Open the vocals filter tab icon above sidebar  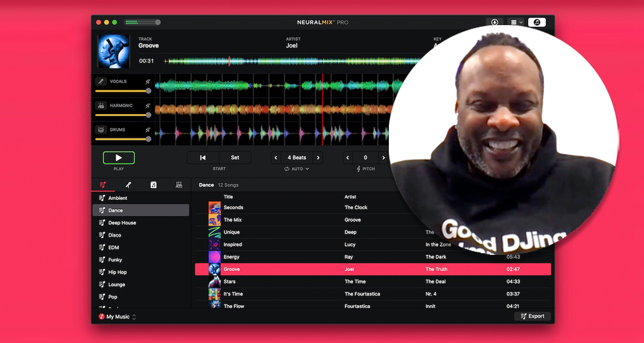click(x=129, y=184)
